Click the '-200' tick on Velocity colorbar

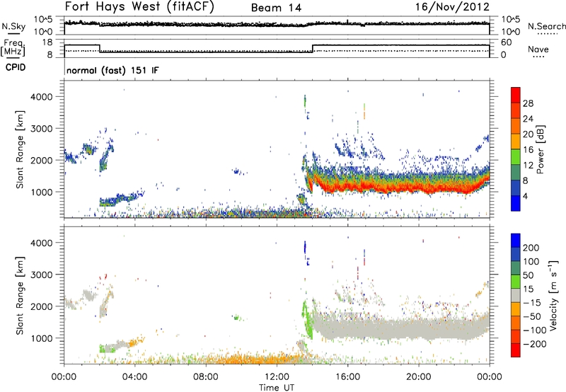[535, 344]
